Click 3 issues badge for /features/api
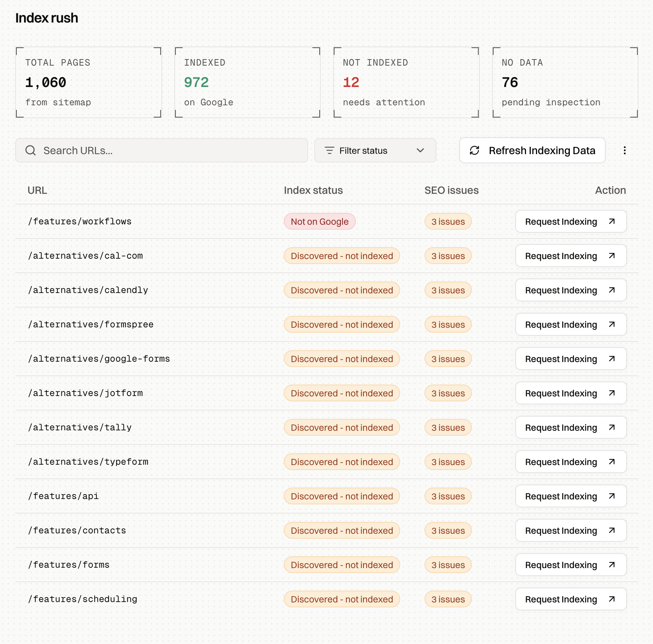Image resolution: width=653 pixels, height=644 pixels. pos(448,496)
